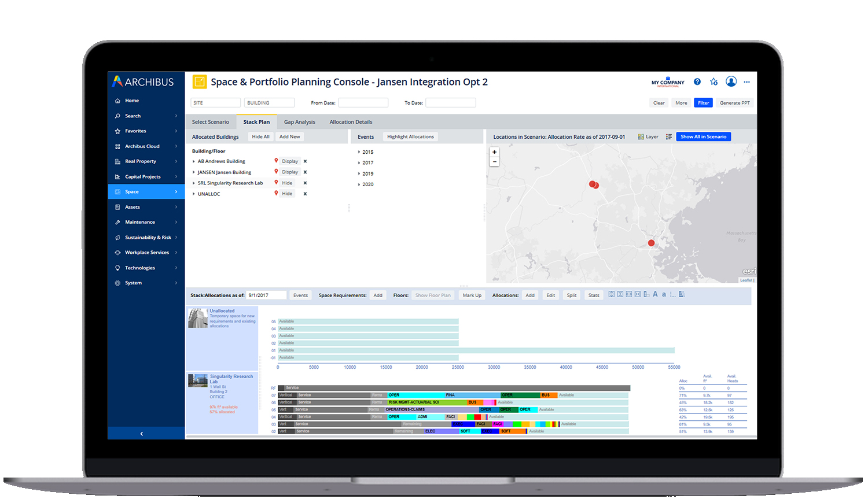Open the Help icon in the header
Image resolution: width=868 pixels, height=503 pixels.
click(x=697, y=82)
